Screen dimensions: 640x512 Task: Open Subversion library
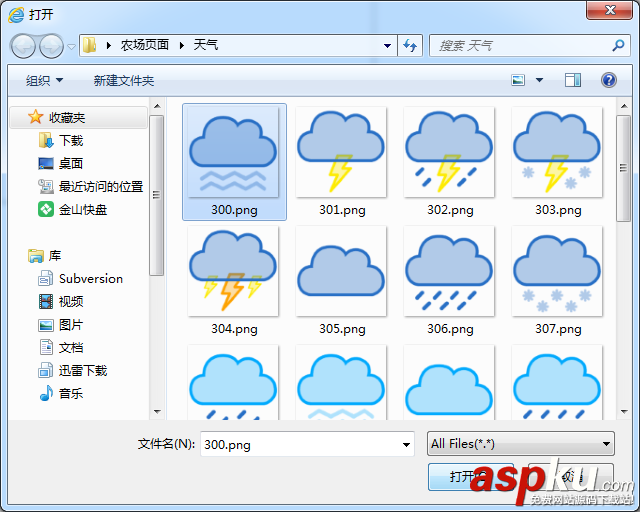[x=91, y=279]
